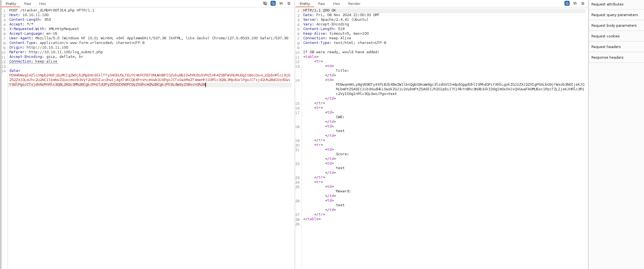Image resolution: width=644 pixels, height=269 pixels.
Task: Click the Content-Length: 516 response header
Action: [x=324, y=29]
